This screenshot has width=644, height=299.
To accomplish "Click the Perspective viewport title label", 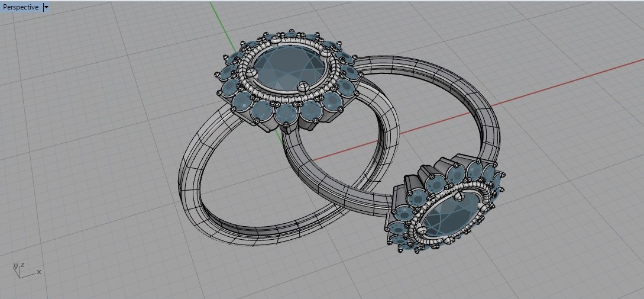I will (x=21, y=7).
